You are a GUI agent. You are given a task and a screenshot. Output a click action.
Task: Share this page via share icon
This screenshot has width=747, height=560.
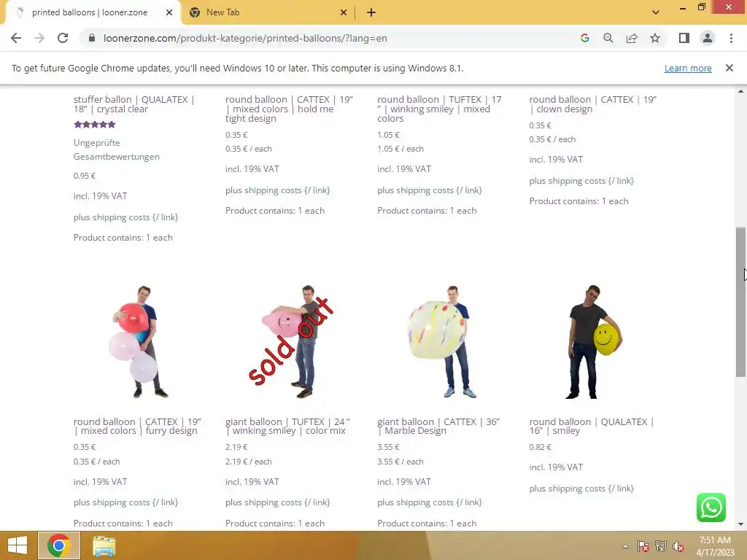(632, 38)
